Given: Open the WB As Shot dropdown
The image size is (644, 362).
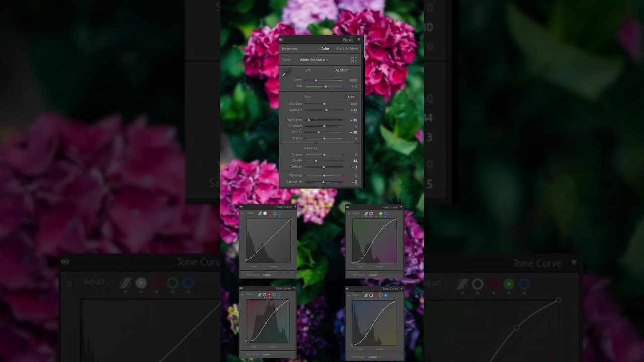Looking at the screenshot, I should point(343,70).
